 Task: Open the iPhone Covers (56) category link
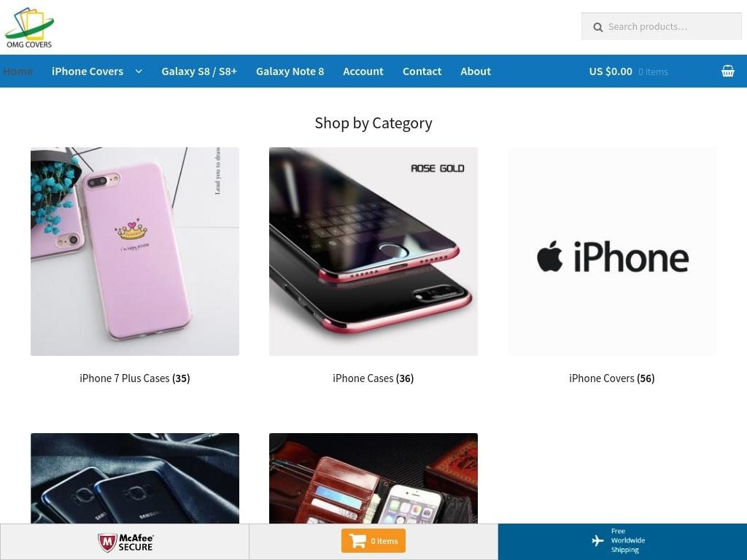(x=612, y=378)
